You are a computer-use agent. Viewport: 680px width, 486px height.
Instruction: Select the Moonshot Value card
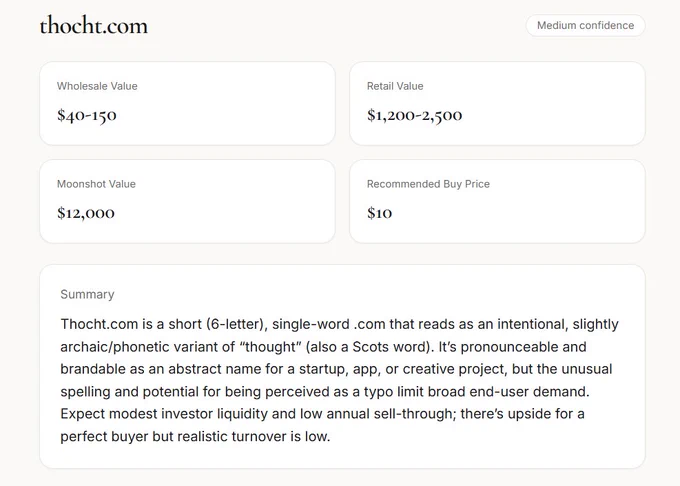click(x=187, y=201)
